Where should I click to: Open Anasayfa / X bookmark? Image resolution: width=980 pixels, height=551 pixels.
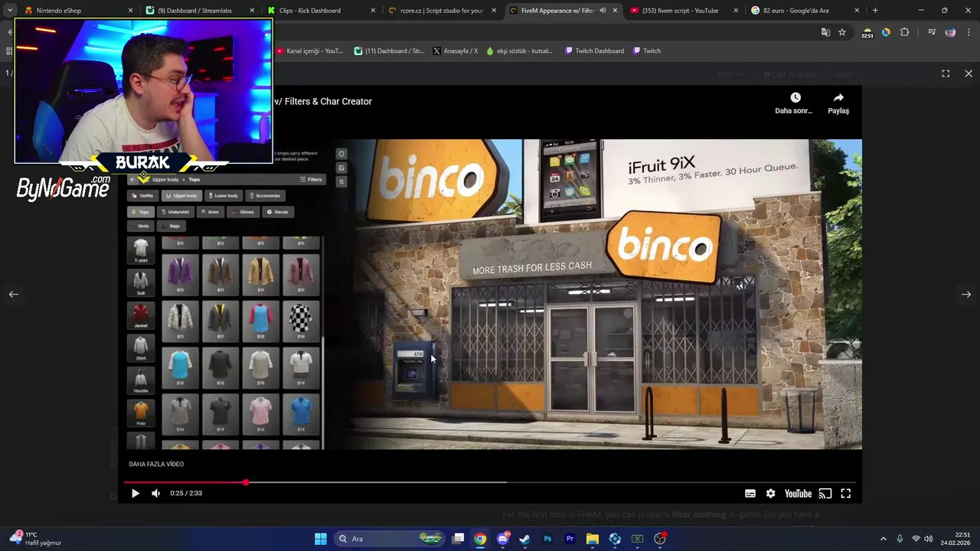pos(455,51)
